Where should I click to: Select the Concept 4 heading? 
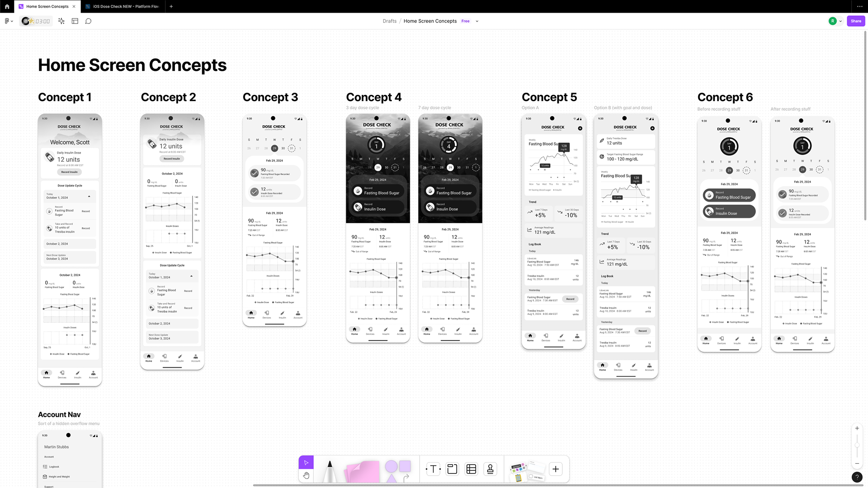[x=374, y=97]
